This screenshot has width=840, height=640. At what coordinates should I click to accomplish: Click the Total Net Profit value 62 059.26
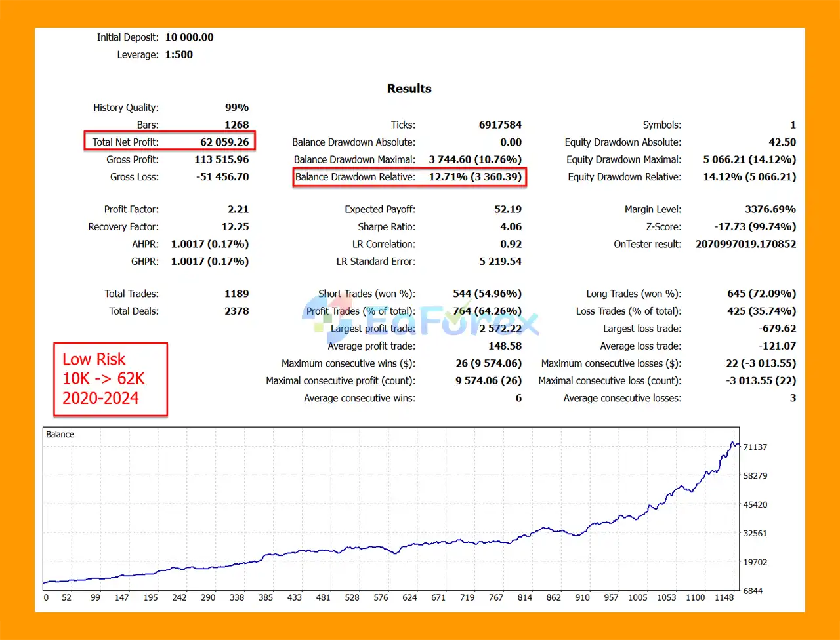click(224, 142)
